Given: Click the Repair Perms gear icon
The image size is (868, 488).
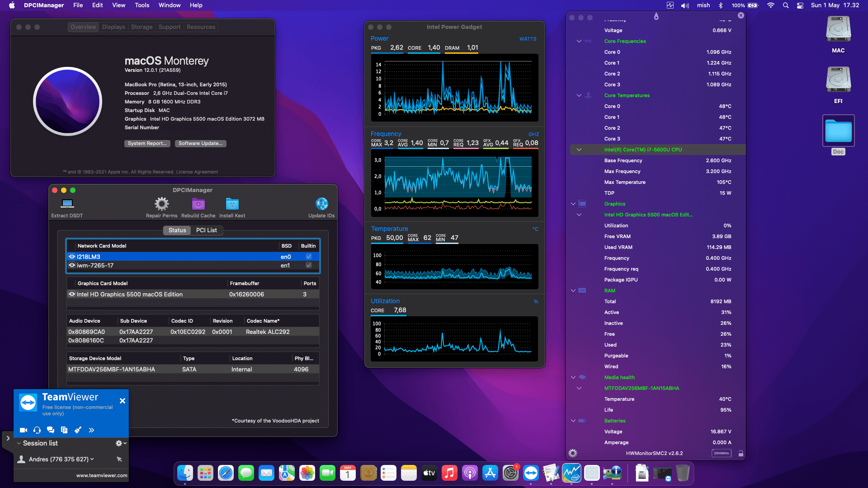Looking at the screenshot, I should point(161,204).
